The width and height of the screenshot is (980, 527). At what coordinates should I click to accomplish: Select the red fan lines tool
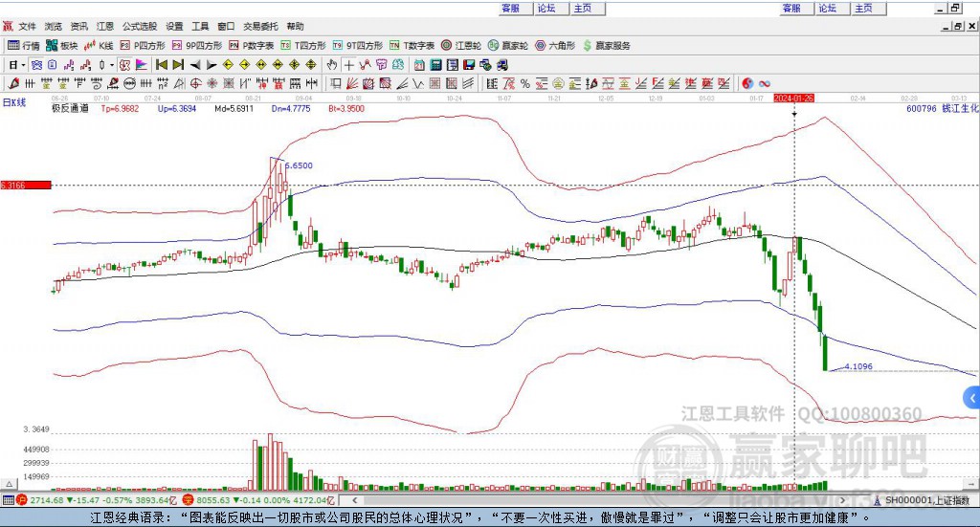click(x=352, y=83)
